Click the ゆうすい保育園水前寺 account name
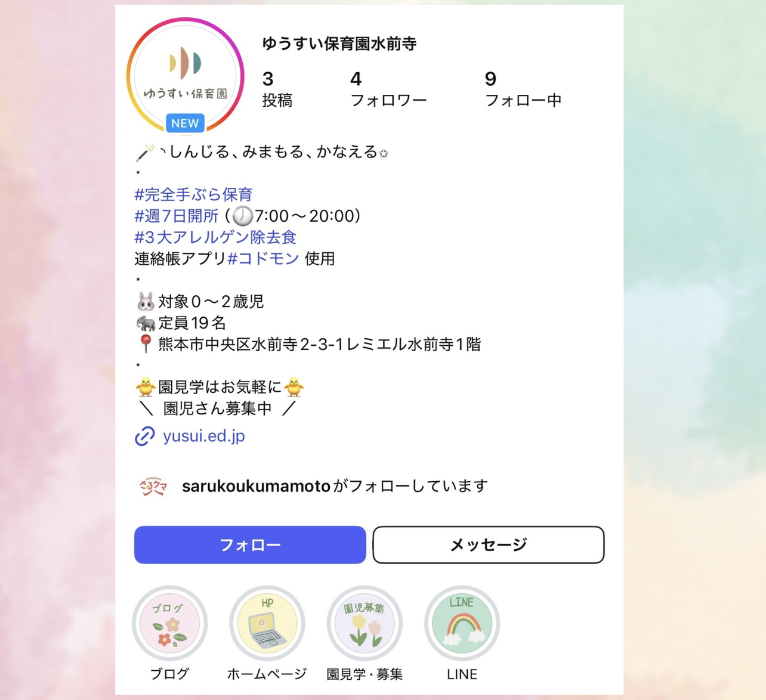 pyautogui.click(x=339, y=44)
